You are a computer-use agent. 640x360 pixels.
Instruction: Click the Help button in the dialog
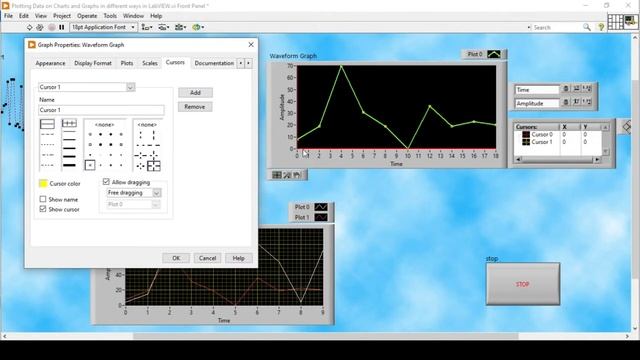point(238,258)
